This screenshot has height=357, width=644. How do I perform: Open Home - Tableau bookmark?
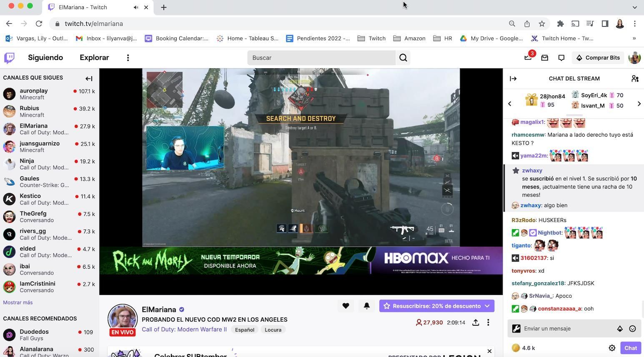point(247,38)
